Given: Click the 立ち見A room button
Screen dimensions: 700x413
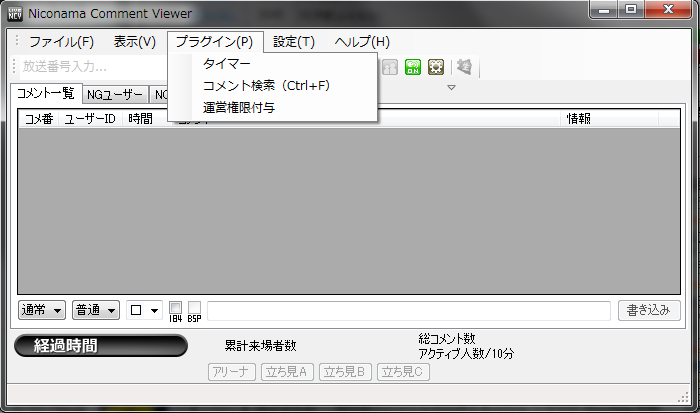Looking at the screenshot, I should coord(288,372).
